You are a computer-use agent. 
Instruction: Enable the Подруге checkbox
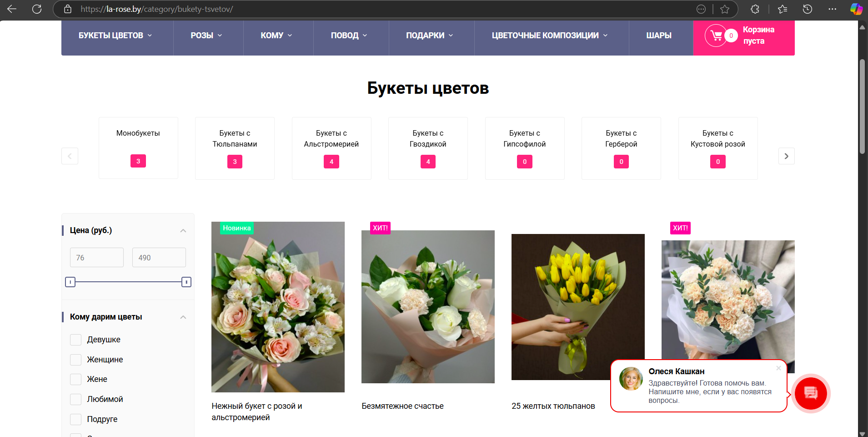tap(75, 419)
